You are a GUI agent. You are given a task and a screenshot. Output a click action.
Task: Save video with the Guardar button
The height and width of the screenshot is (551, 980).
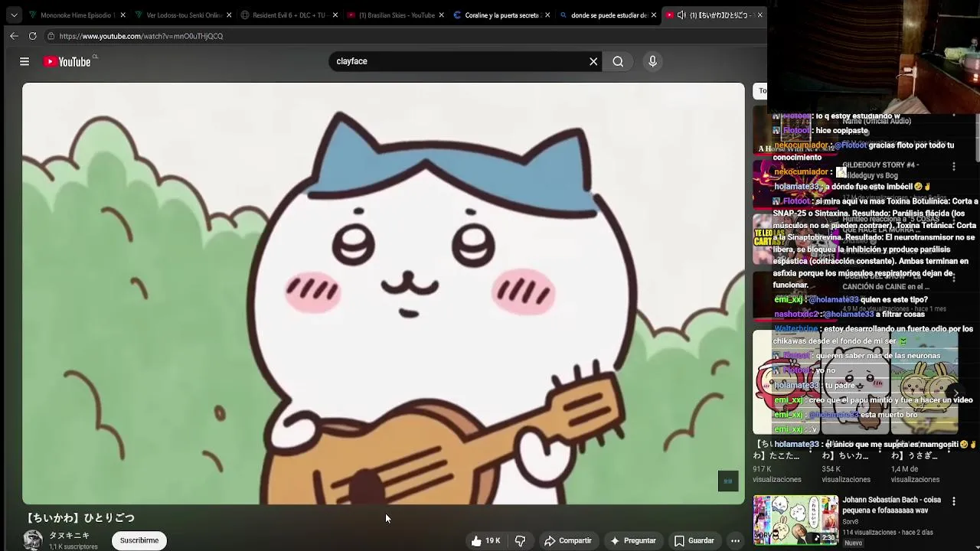click(694, 540)
